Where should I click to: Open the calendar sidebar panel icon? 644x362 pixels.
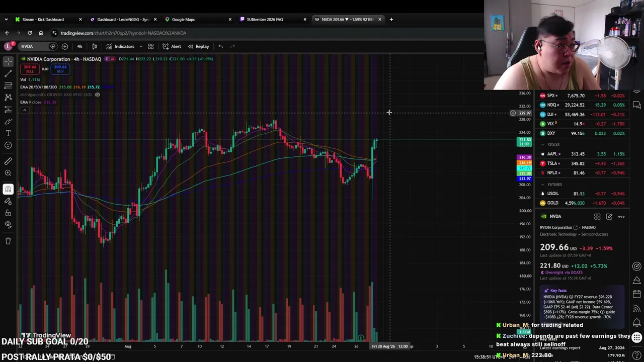coord(636,294)
